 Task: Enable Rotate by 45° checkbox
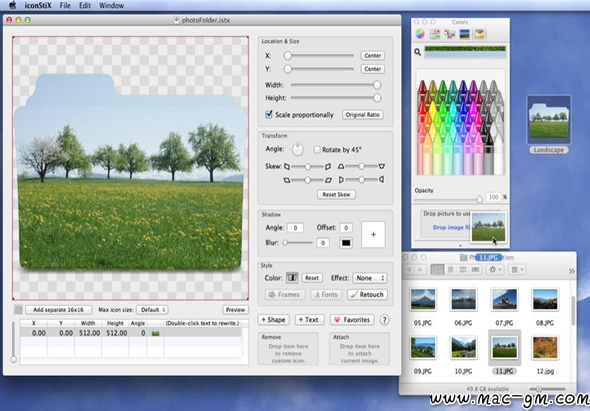pyautogui.click(x=317, y=149)
